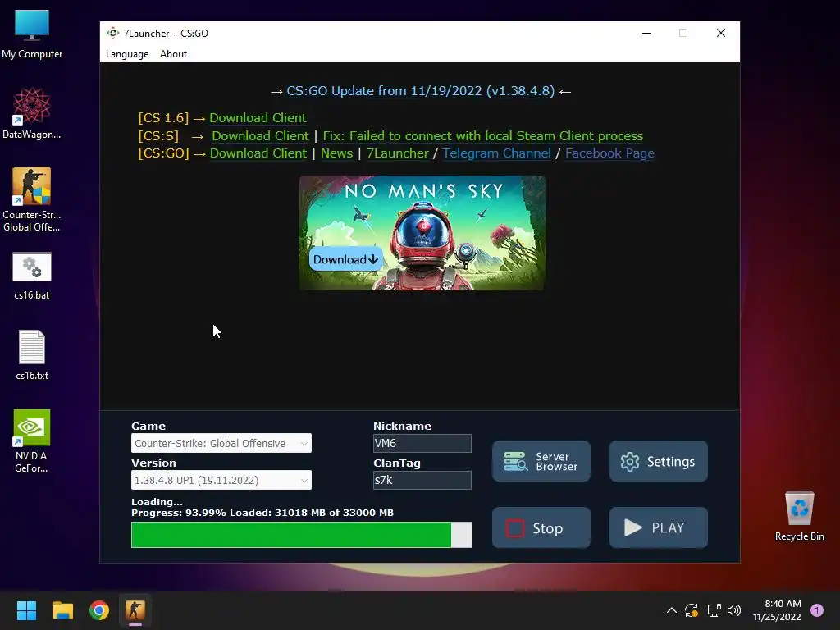
Task: Open CS:GO Update from 11/19/2022 link
Action: pyautogui.click(x=421, y=91)
